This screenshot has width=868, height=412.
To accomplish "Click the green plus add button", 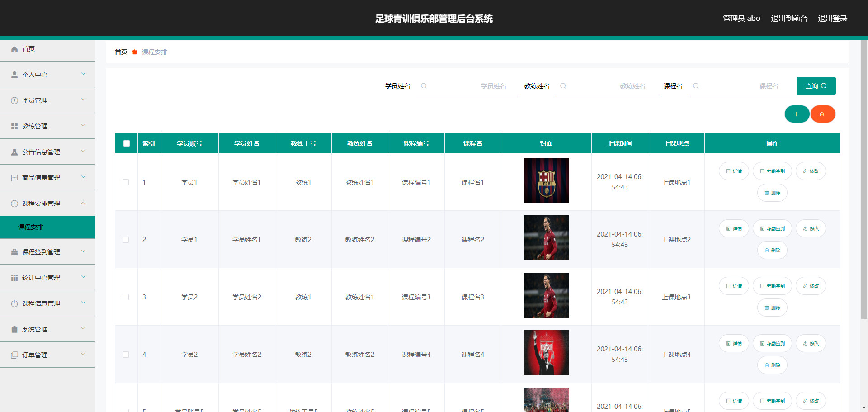I will coord(797,114).
